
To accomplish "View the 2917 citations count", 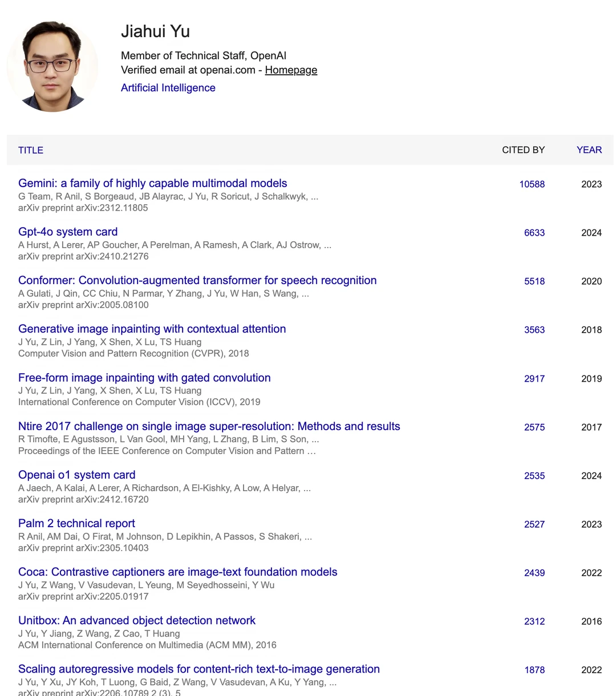I will (x=534, y=379).
